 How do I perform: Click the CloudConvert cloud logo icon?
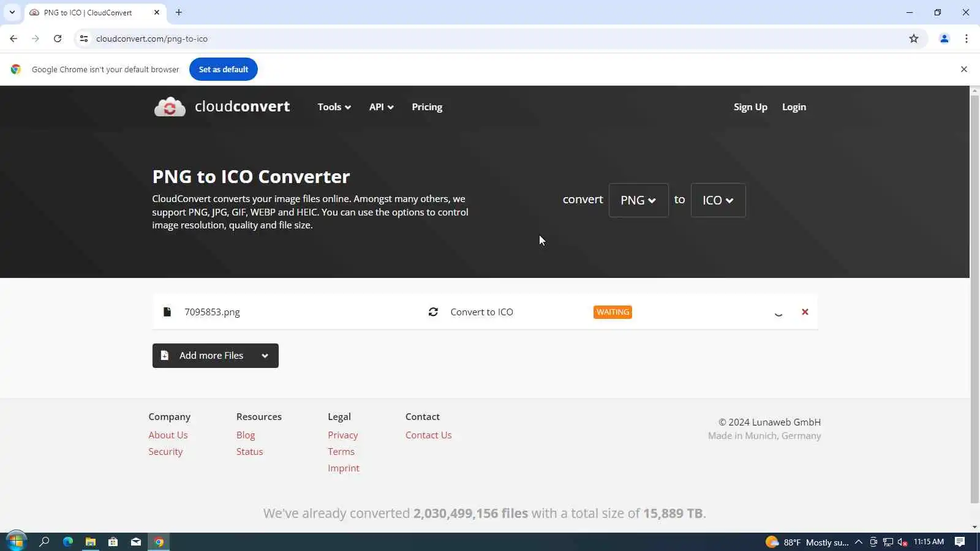(x=170, y=107)
